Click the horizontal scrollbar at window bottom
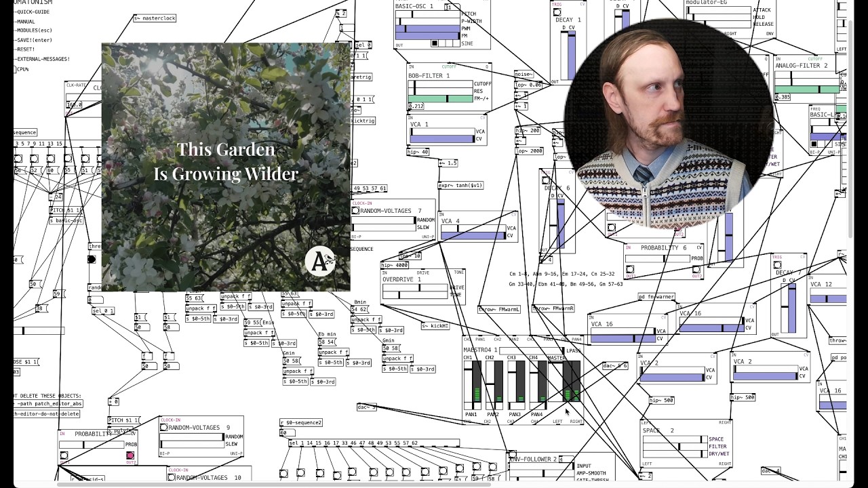868x488 pixels. 275,485
